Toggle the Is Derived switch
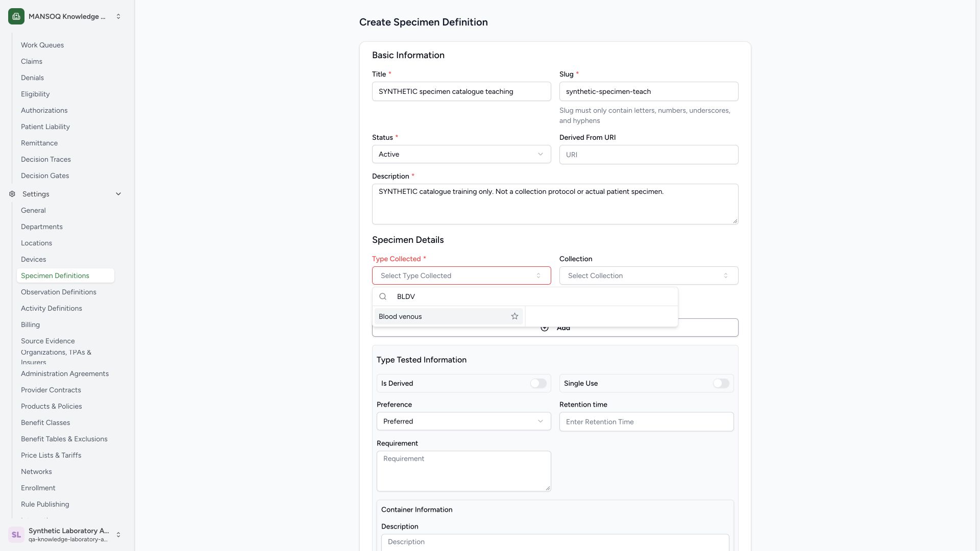Screen dimensions: 980x551 tap(538, 383)
